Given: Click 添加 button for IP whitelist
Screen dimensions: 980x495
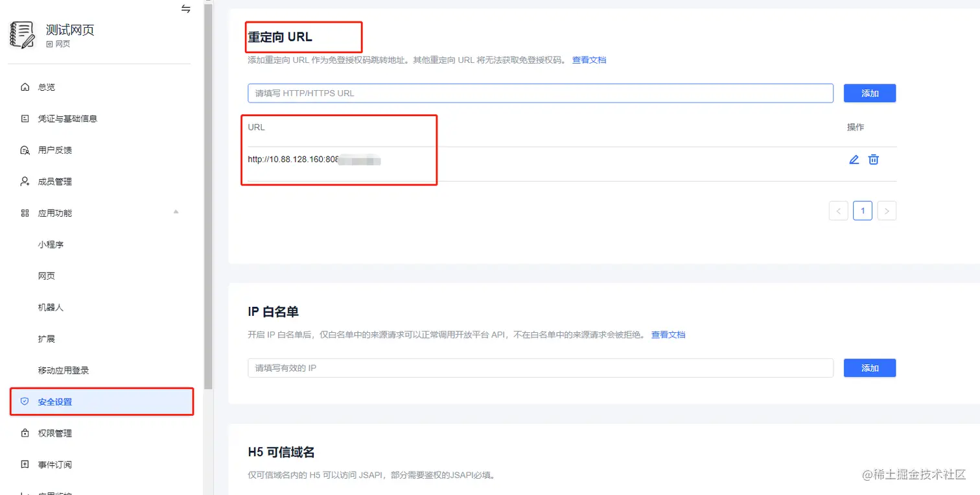Looking at the screenshot, I should [870, 368].
